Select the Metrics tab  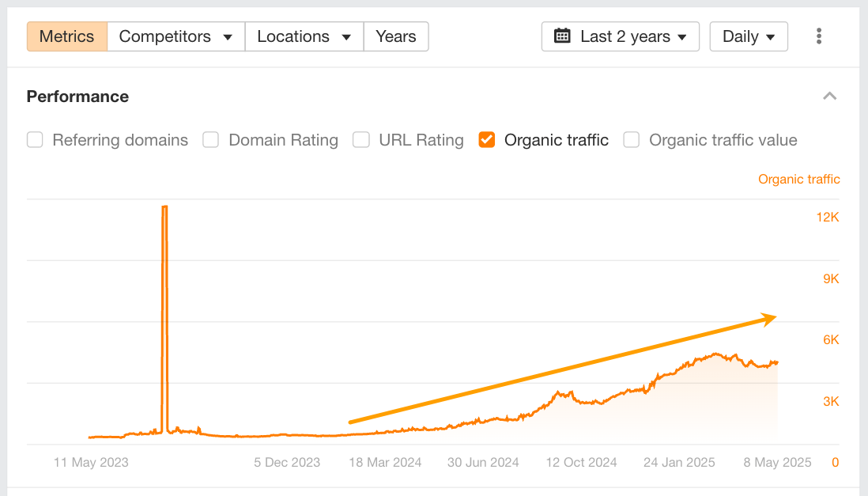(66, 36)
